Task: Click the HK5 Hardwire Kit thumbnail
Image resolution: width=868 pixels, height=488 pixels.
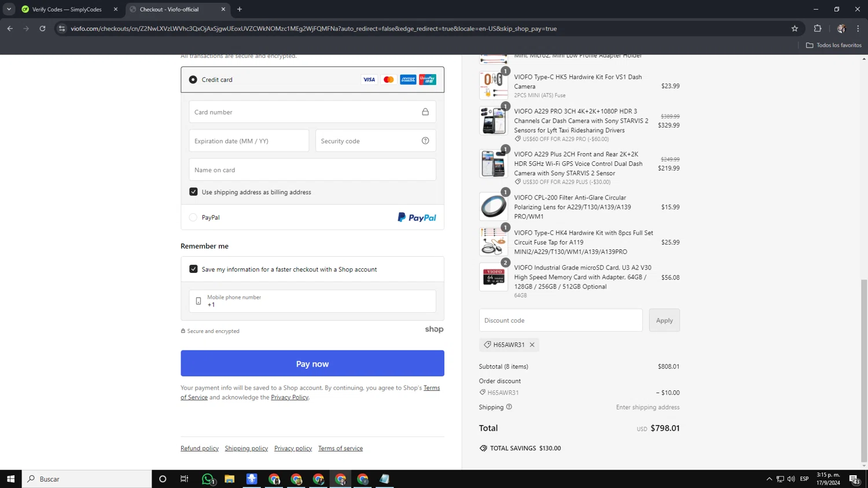Action: (x=494, y=86)
